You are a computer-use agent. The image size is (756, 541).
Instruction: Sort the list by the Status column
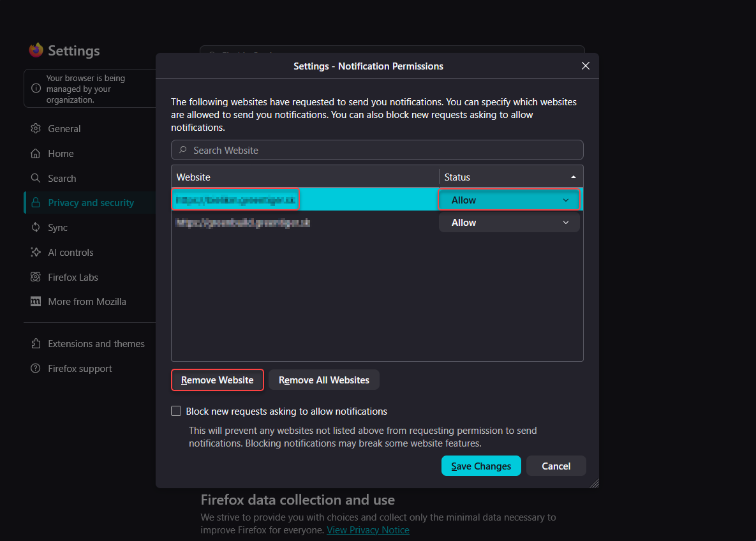tap(511, 177)
